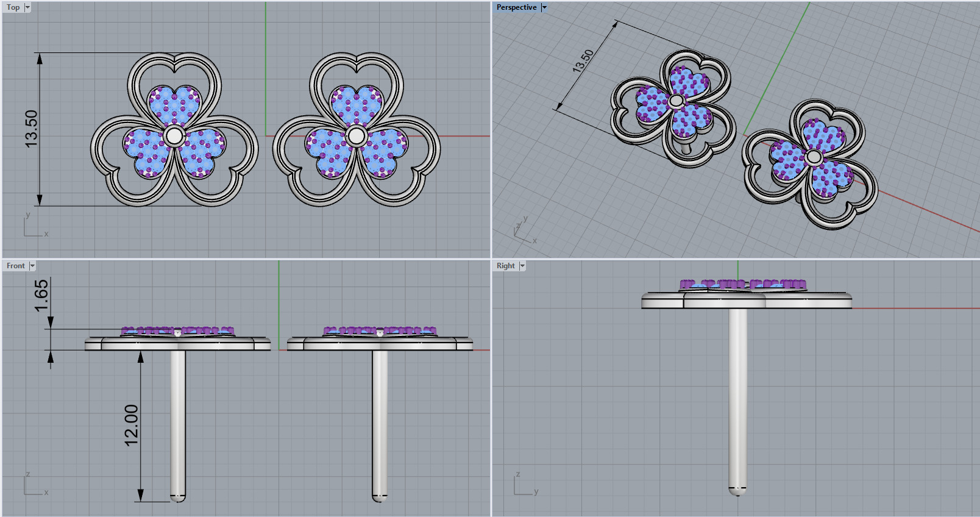Image resolution: width=980 pixels, height=517 pixels.
Task: Select the upper earring center stone in Perspective view
Action: click(x=676, y=101)
